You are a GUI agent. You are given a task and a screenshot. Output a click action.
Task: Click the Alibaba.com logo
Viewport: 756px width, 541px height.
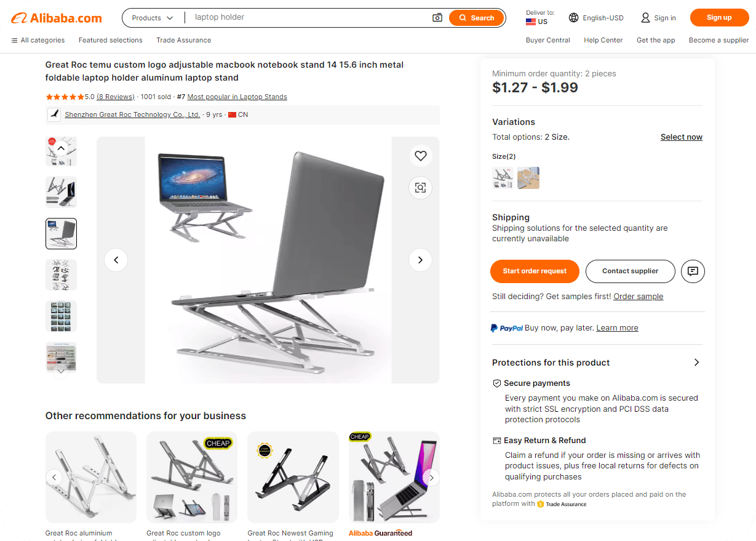click(x=57, y=18)
